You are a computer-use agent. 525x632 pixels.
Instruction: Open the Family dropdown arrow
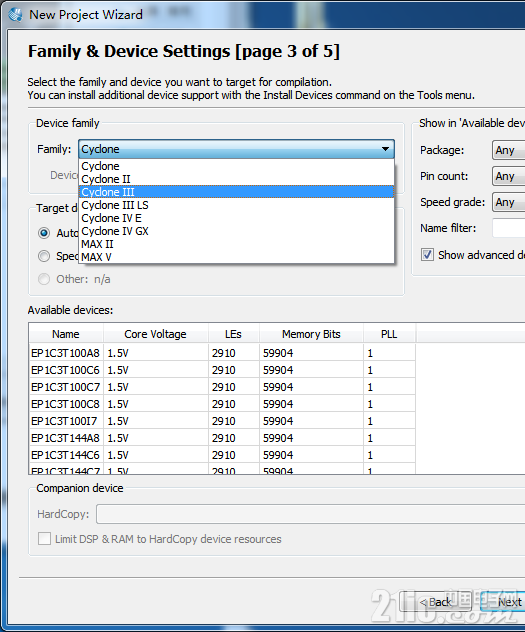tap(385, 149)
